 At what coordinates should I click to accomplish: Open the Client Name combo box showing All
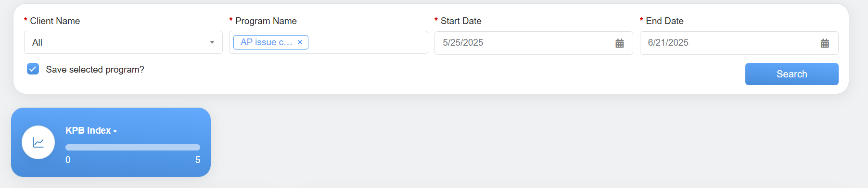pos(123,42)
